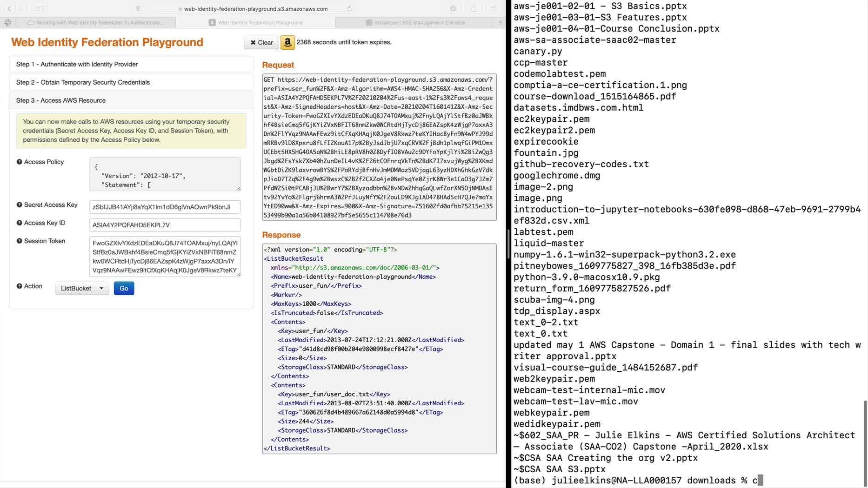Viewport: 868px width, 488px height.
Task: Collapse Step 3 Access AWS Resource
Action: point(131,100)
